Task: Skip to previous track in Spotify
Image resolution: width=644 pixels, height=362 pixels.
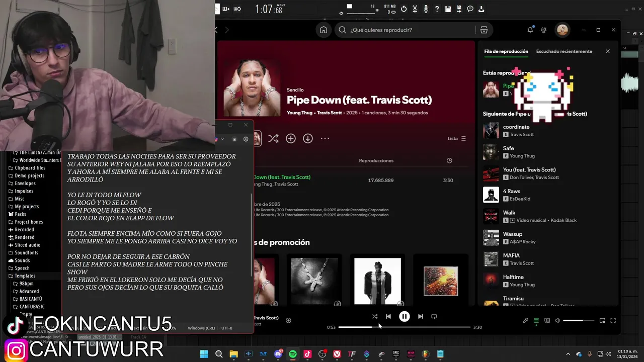Action: click(x=388, y=316)
